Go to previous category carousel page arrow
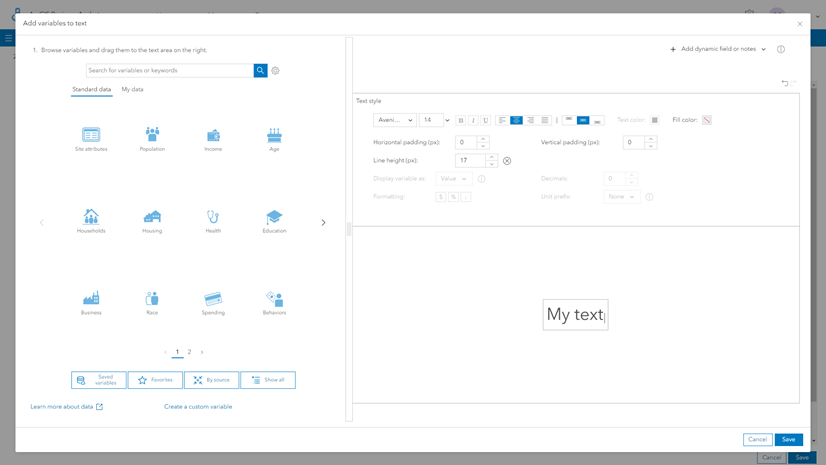The image size is (826, 465). 42,223
